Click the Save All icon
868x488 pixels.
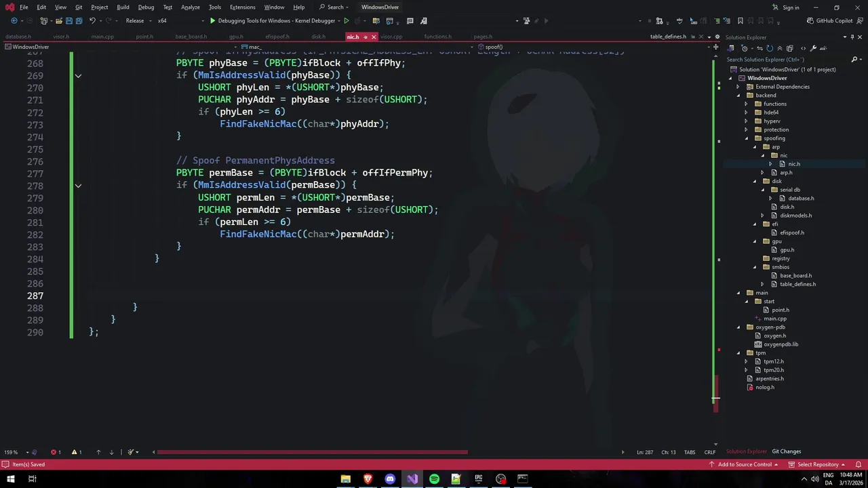(x=79, y=20)
